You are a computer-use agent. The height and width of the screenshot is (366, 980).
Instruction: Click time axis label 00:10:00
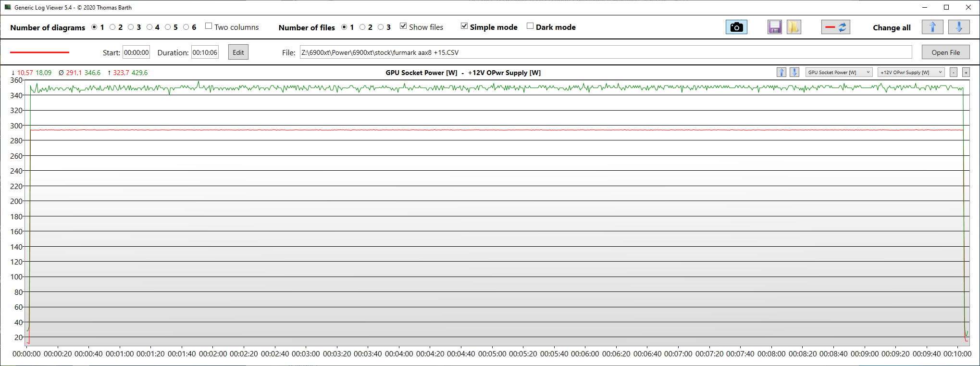[957, 353]
